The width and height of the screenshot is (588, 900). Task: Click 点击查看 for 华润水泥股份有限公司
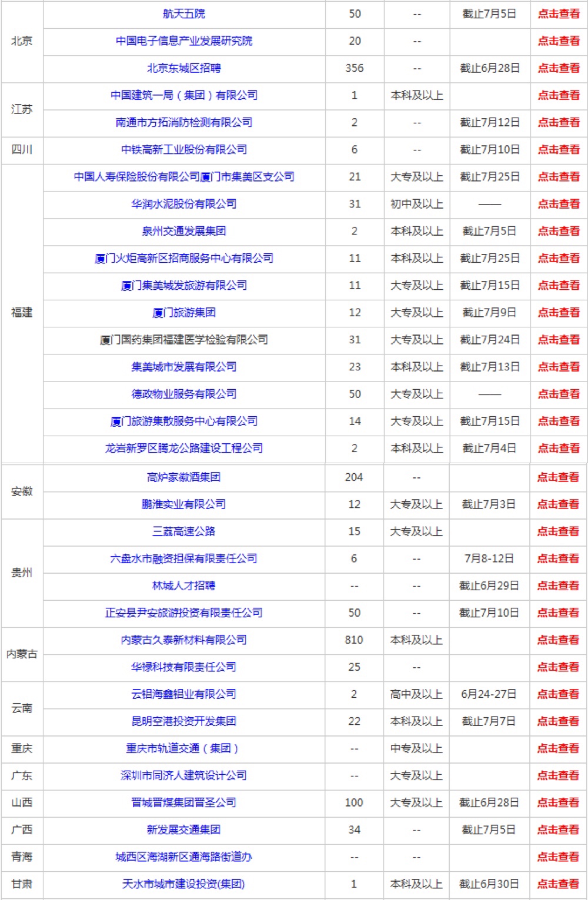(x=559, y=203)
